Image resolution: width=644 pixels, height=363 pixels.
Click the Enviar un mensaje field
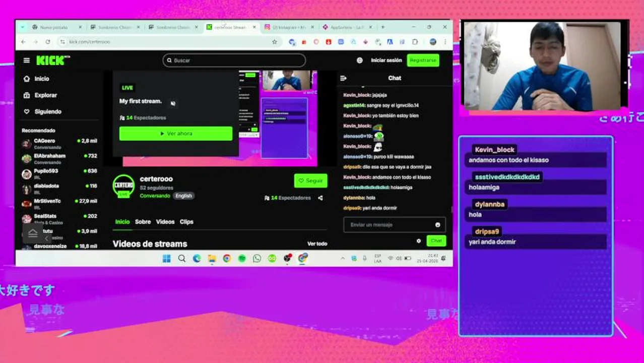point(394,225)
